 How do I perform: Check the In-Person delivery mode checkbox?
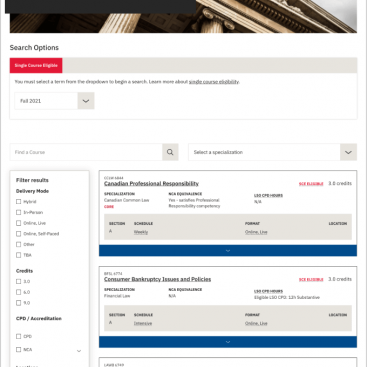(x=18, y=212)
